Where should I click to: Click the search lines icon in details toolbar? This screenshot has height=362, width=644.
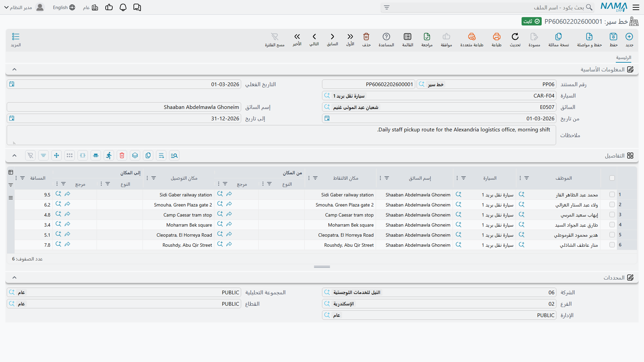(174, 156)
